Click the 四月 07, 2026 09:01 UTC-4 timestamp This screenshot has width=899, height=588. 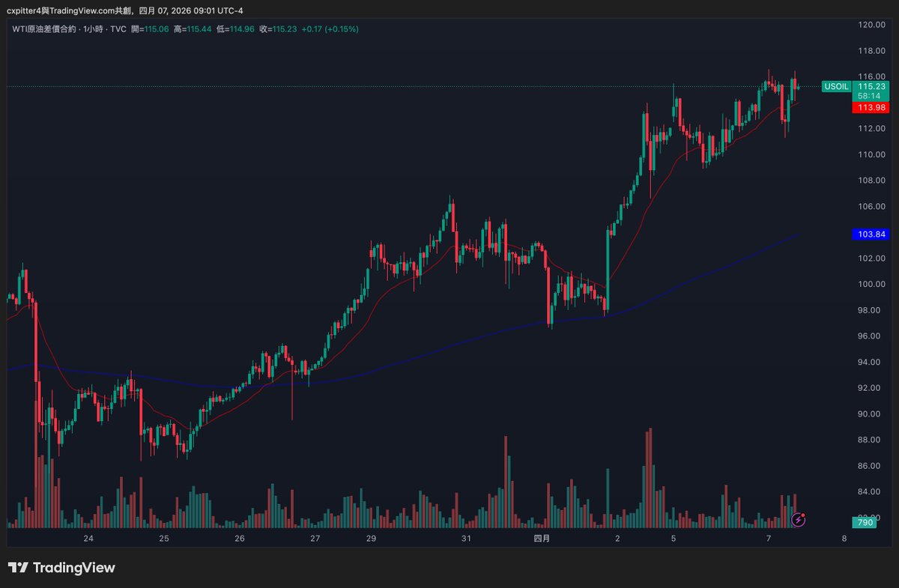pyautogui.click(x=192, y=10)
